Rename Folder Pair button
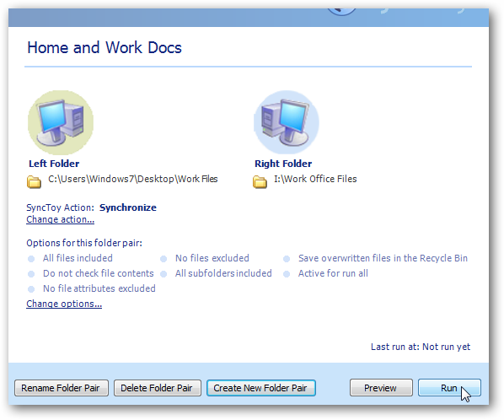 coord(62,388)
